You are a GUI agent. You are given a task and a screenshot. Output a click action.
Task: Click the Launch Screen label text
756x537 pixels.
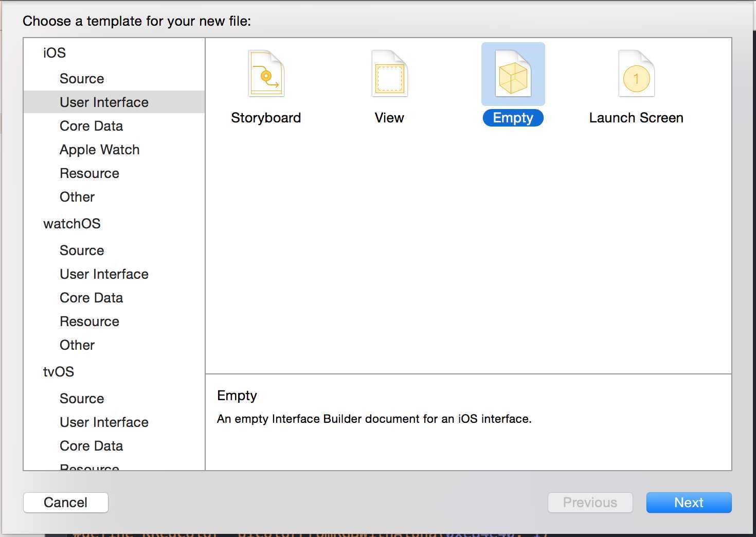(x=636, y=118)
